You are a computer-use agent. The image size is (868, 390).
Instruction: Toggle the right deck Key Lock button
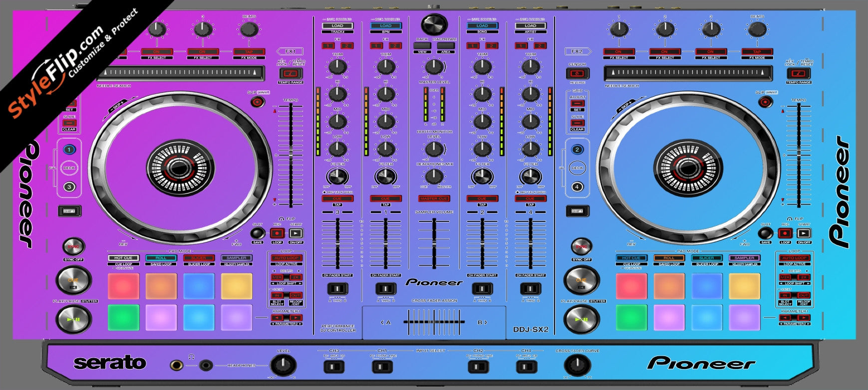[x=799, y=73]
